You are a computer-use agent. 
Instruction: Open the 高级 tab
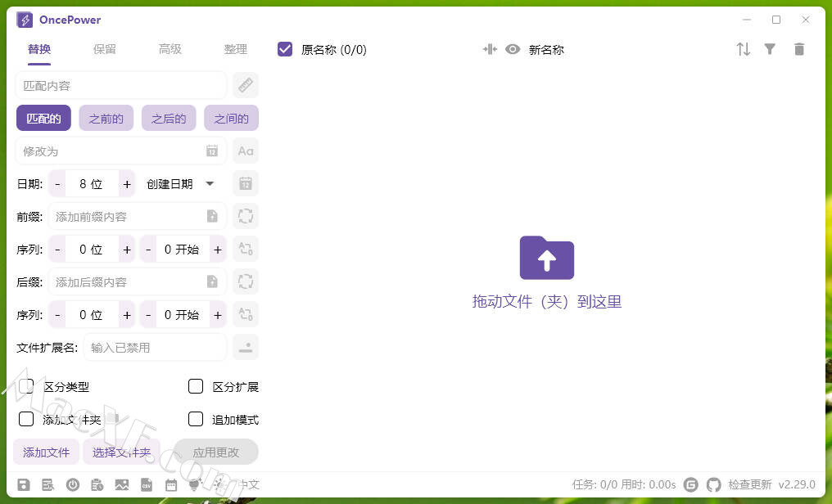coord(170,49)
